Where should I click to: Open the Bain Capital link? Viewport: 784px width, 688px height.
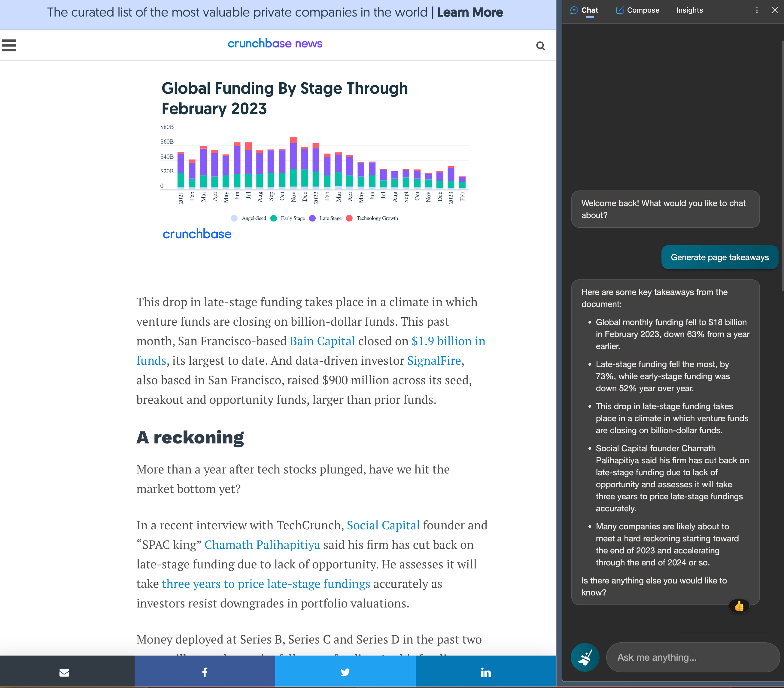322,341
